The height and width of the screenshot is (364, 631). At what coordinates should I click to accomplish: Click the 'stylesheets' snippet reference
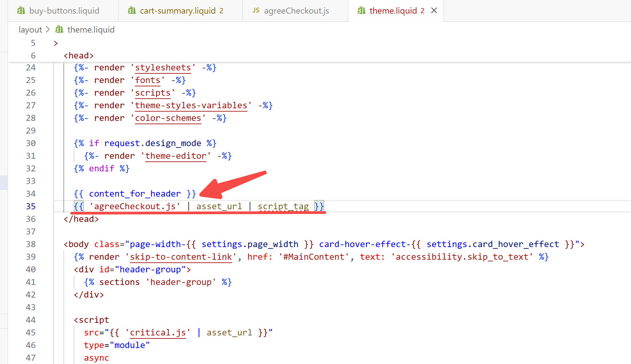(x=163, y=67)
